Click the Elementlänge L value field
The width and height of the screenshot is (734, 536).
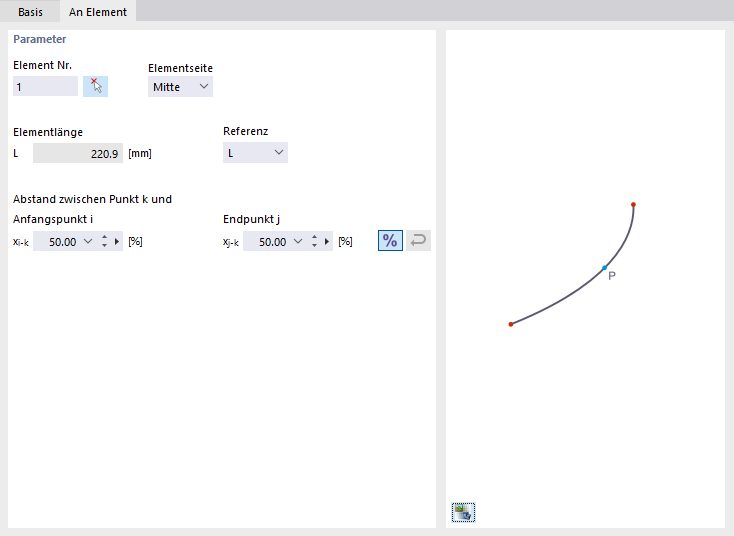click(78, 154)
